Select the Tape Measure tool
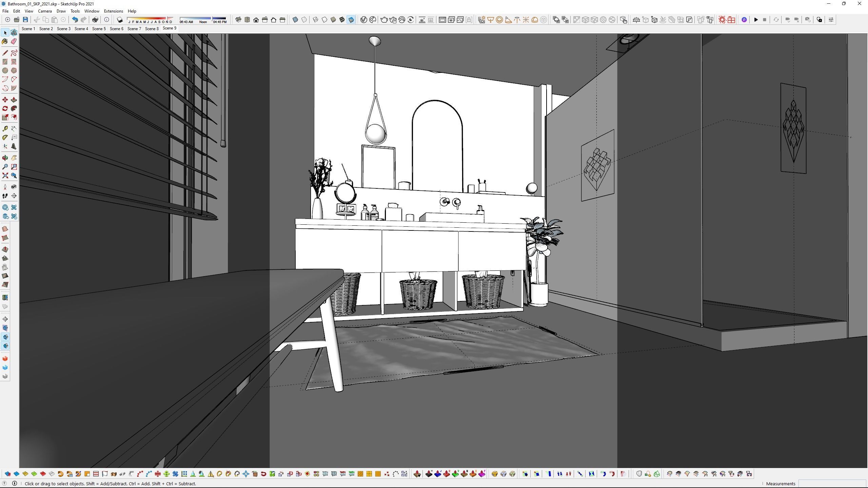 click(5, 129)
